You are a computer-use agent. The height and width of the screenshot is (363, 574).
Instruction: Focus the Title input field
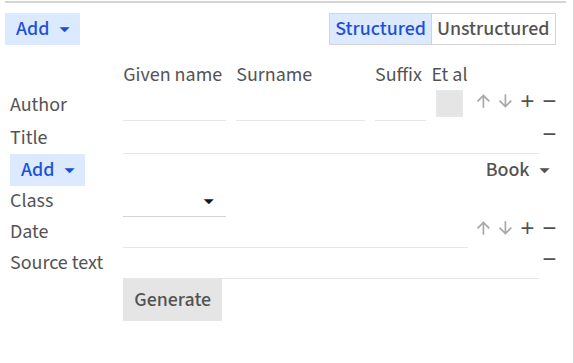[x=331, y=139]
